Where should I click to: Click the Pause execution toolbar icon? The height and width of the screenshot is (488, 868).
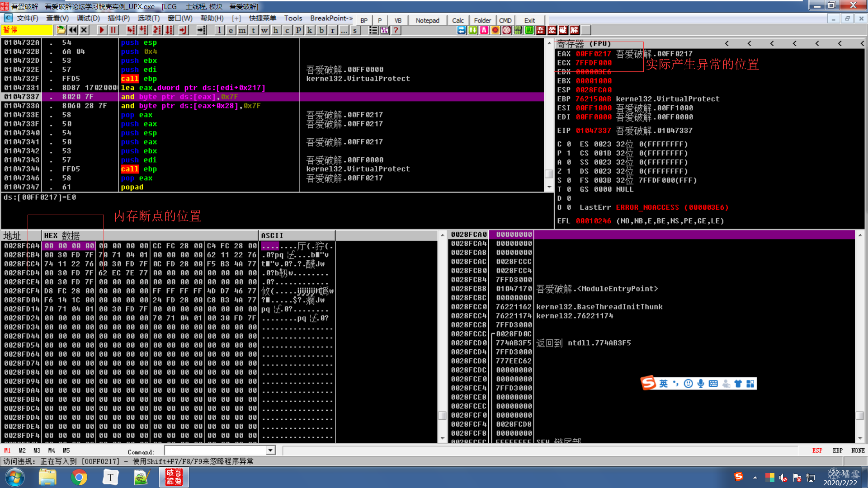point(113,30)
